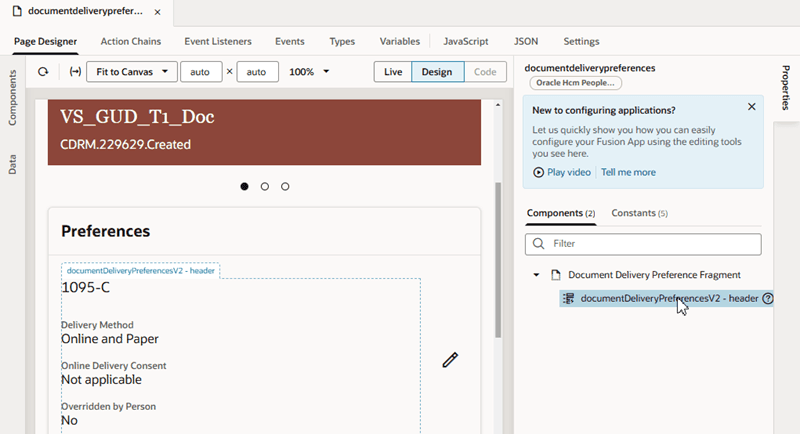Screen dimensions: 800x434
Task: Open the Event Listeners tab
Action: tap(218, 41)
